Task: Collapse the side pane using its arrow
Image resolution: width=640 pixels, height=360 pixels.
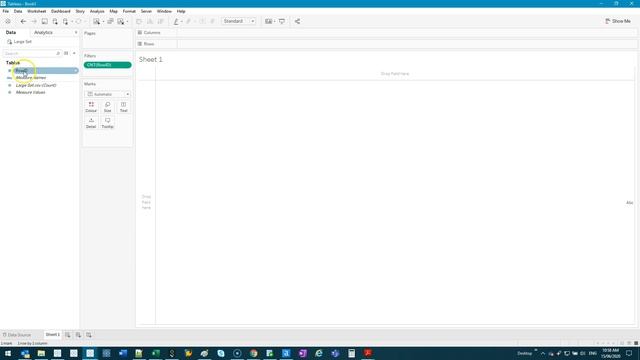Action: 76,32
